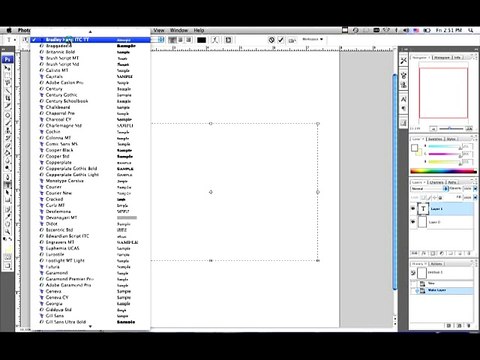
Task: Left align text in options bar
Action: pos(172,40)
